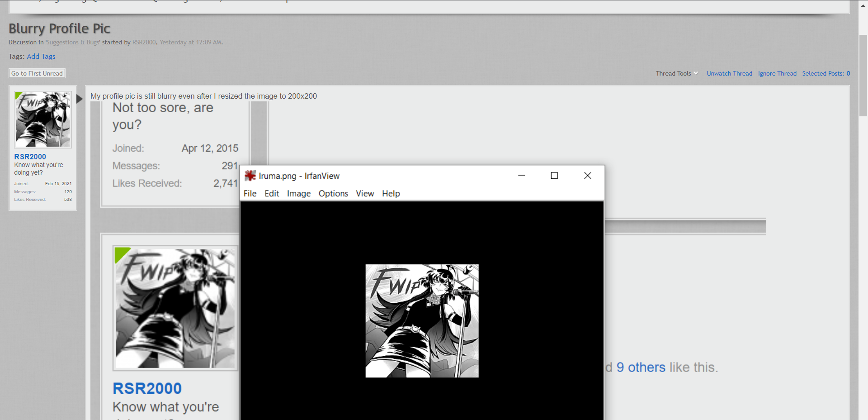
Task: Click the Unwatch Thread link
Action: tap(730, 73)
